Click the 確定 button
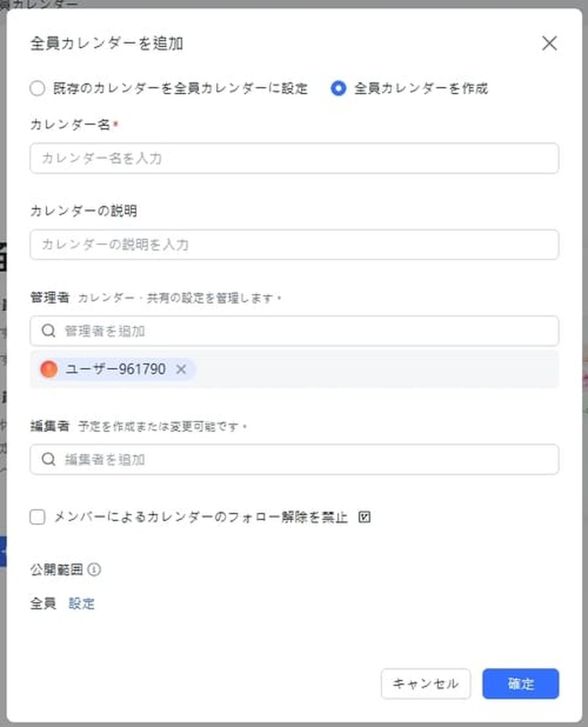Viewport: 588px width, 727px height. (520, 684)
